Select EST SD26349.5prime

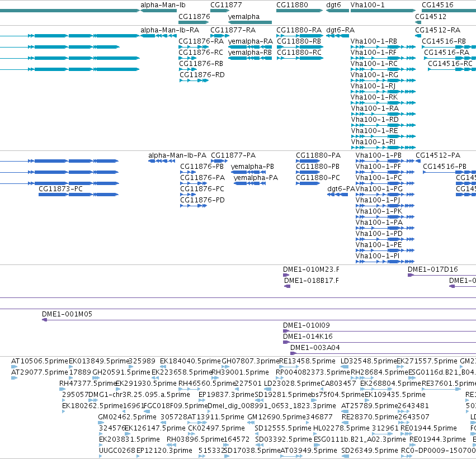tap(370, 451)
